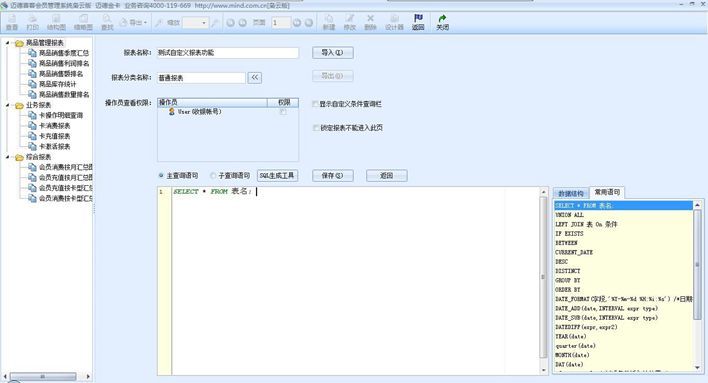The image size is (708, 383).
Task: Select the DATEDIFF(expr,expr2) snippet
Action: tap(586, 327)
